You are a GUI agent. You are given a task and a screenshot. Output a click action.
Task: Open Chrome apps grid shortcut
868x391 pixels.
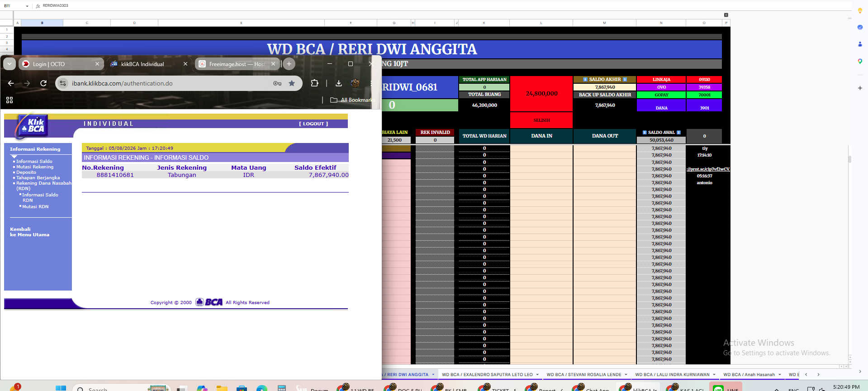coord(9,100)
